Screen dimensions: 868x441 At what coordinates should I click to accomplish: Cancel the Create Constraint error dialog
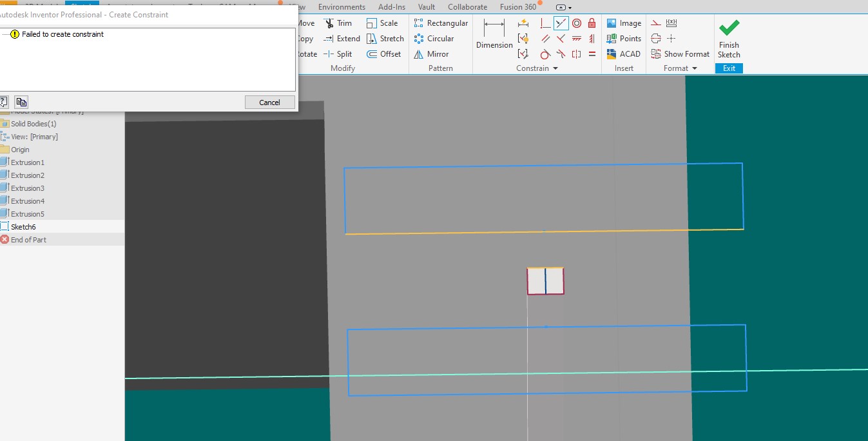pyautogui.click(x=269, y=101)
